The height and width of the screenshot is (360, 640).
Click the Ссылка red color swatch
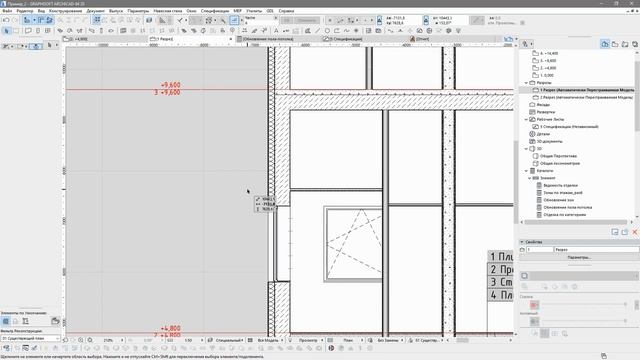(534, 305)
